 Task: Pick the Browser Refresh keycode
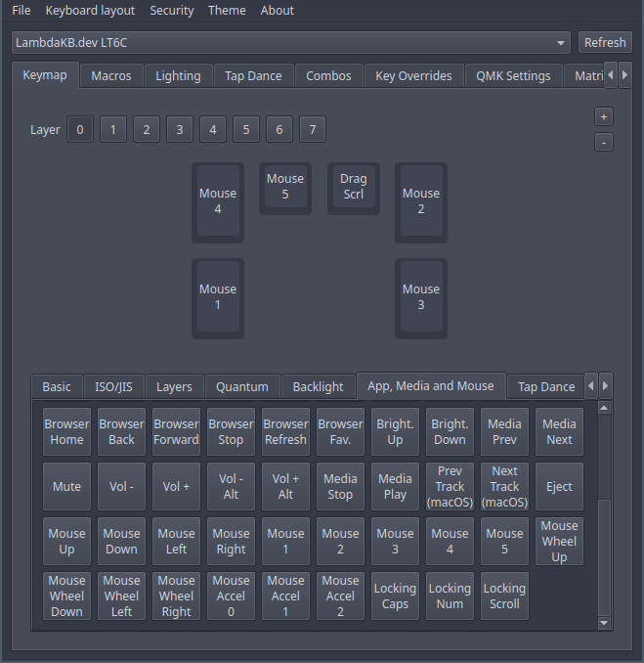tap(285, 431)
